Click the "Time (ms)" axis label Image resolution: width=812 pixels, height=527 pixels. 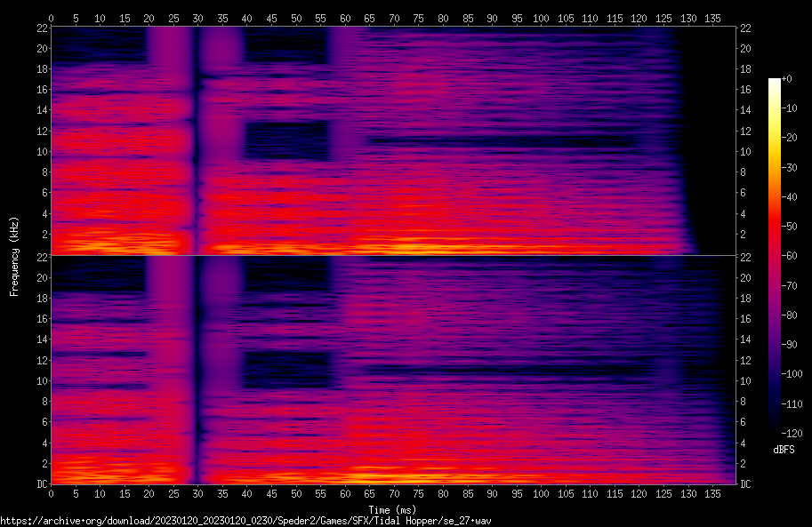[392, 510]
